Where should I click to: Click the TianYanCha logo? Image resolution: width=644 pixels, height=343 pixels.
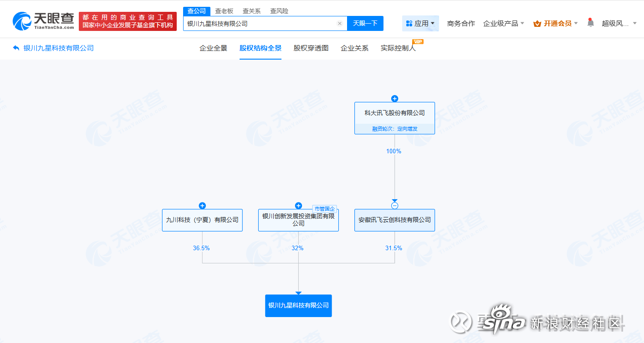[43, 21]
